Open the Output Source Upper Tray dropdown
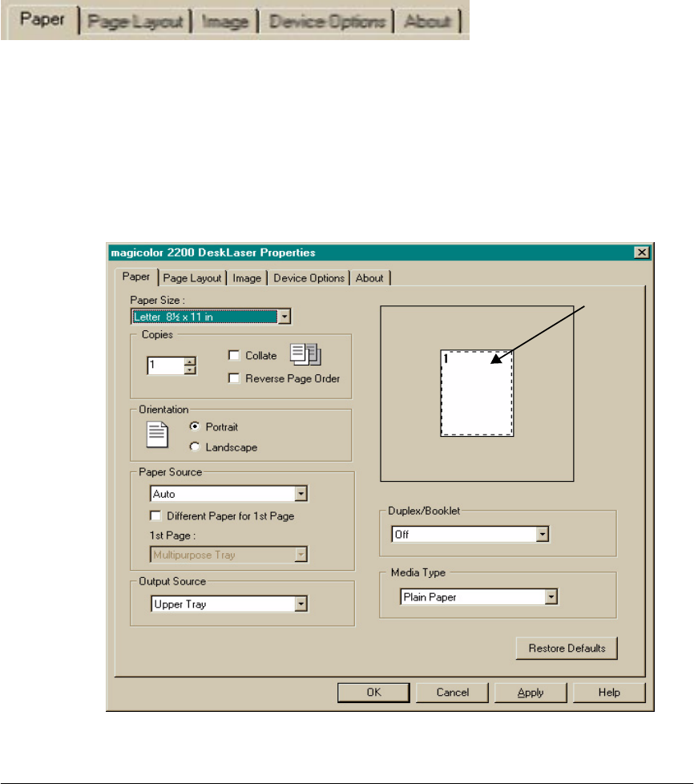 [x=229, y=604]
